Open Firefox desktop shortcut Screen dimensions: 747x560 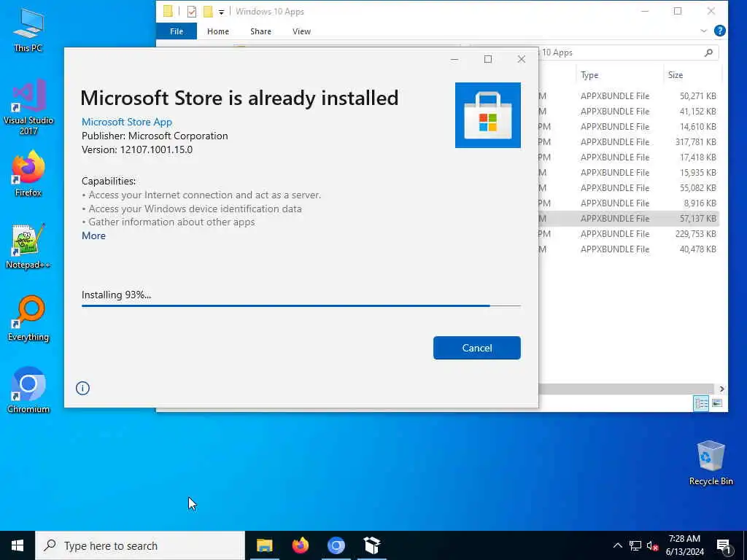(28, 174)
